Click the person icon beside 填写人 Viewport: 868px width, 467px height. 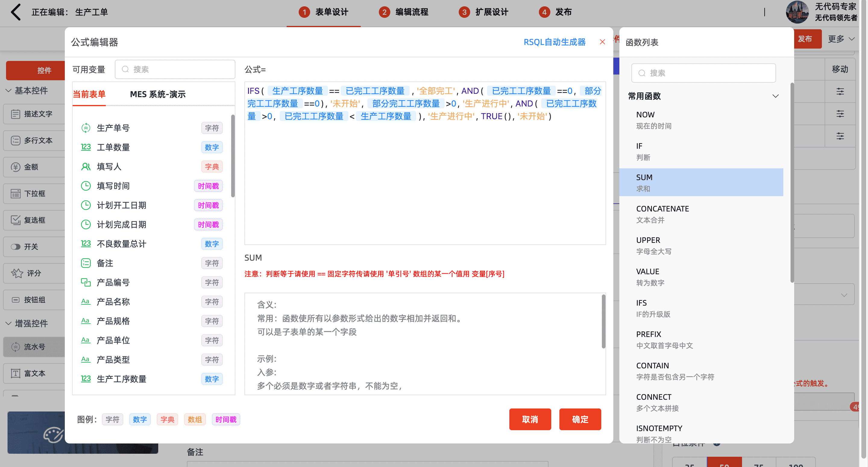click(86, 167)
